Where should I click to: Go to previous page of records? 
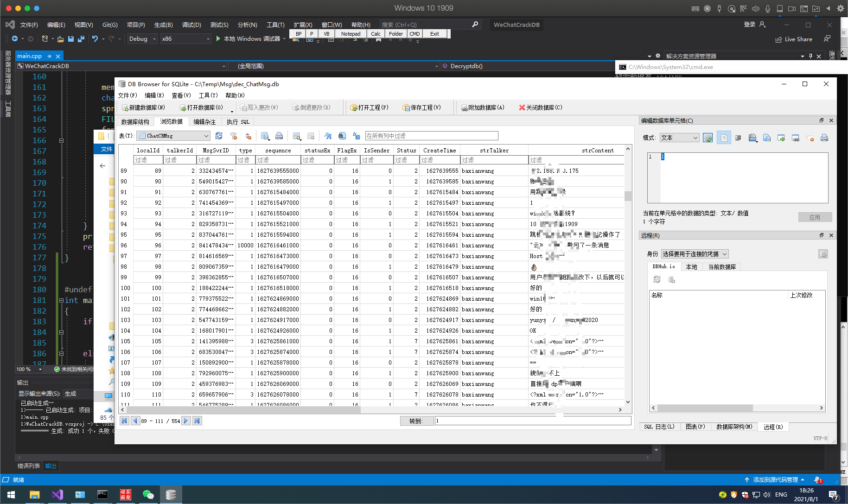tap(135, 421)
